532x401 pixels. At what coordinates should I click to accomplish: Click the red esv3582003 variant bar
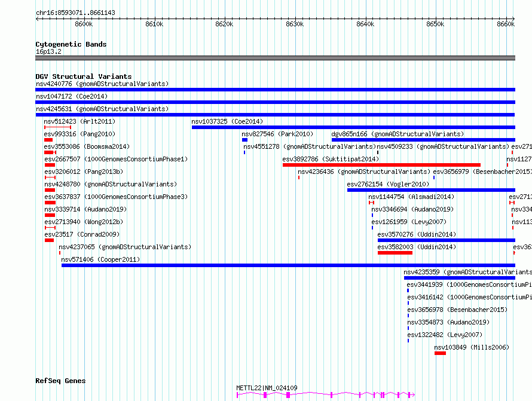coord(395,253)
